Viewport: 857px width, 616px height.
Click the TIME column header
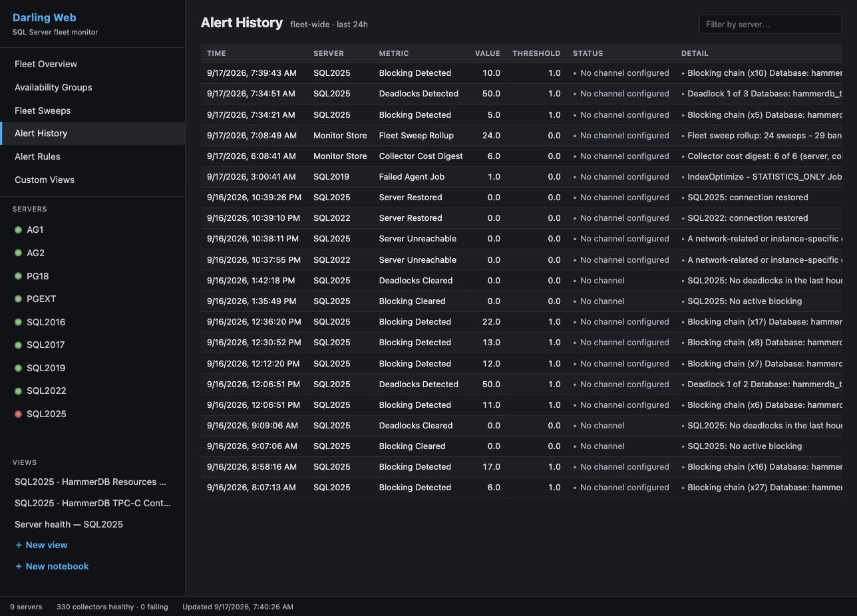(216, 53)
